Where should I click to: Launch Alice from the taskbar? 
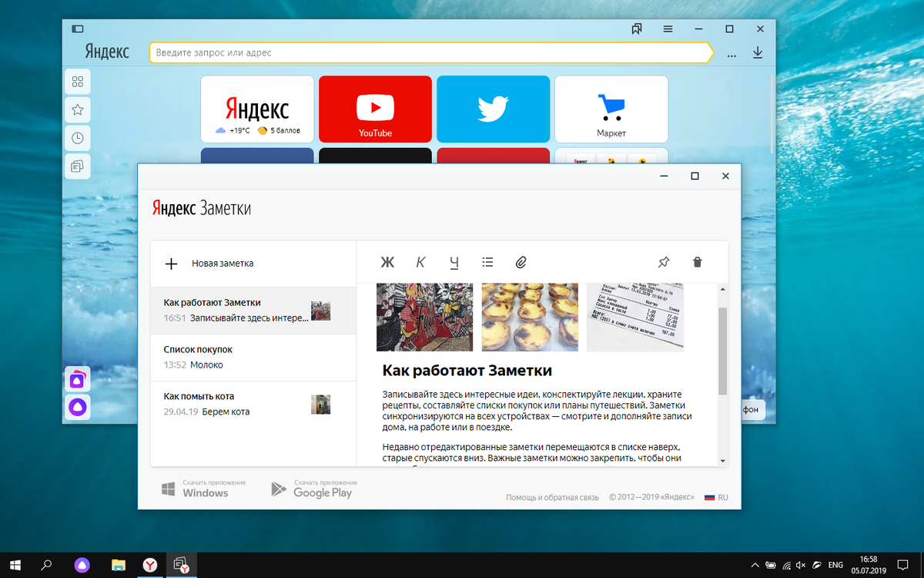click(x=82, y=565)
